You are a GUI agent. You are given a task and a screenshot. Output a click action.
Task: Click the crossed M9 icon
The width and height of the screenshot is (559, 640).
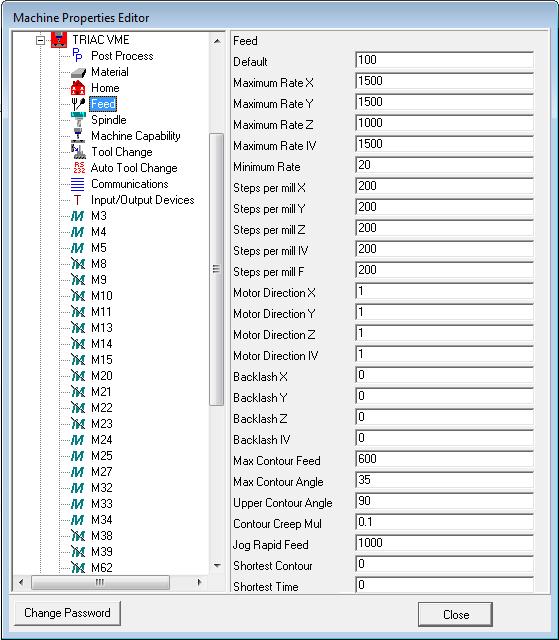78,280
